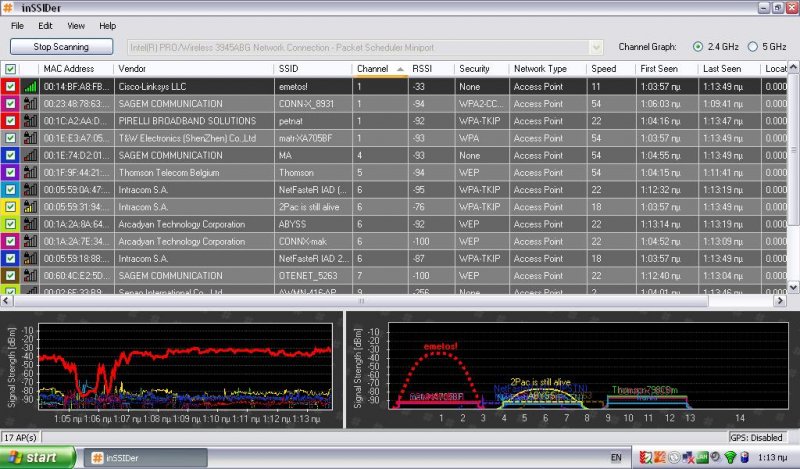Image resolution: width=800 pixels, height=469 pixels.
Task: Open the Help menu
Action: tap(107, 26)
